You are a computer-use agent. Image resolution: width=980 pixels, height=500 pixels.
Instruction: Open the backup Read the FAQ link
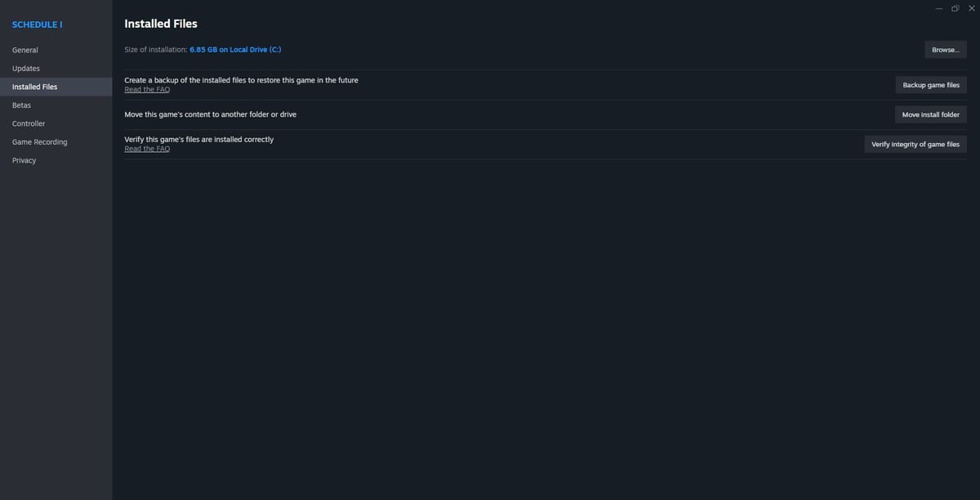tap(147, 88)
